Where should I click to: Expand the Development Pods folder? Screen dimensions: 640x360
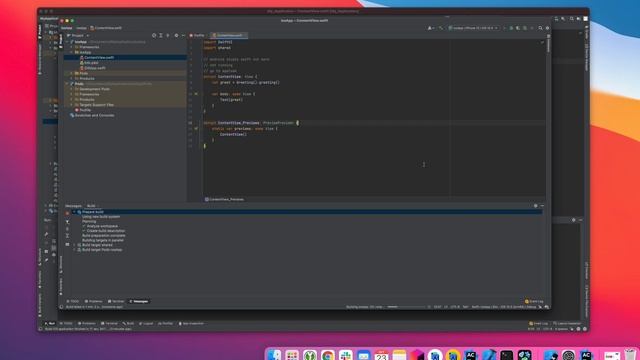click(x=71, y=89)
